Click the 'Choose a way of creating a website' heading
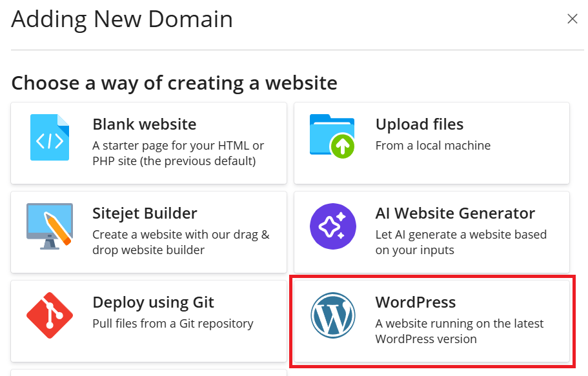Screen dimensions: 588x376 [174, 83]
